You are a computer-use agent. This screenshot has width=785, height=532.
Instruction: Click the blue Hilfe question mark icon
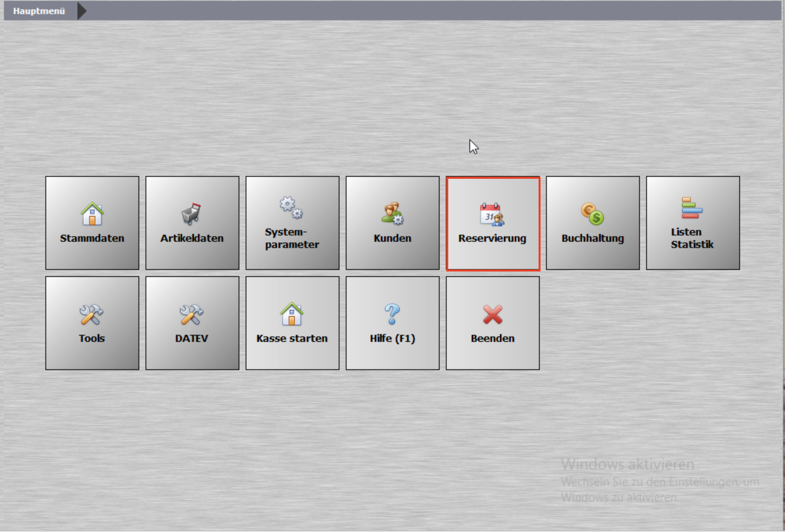(392, 314)
